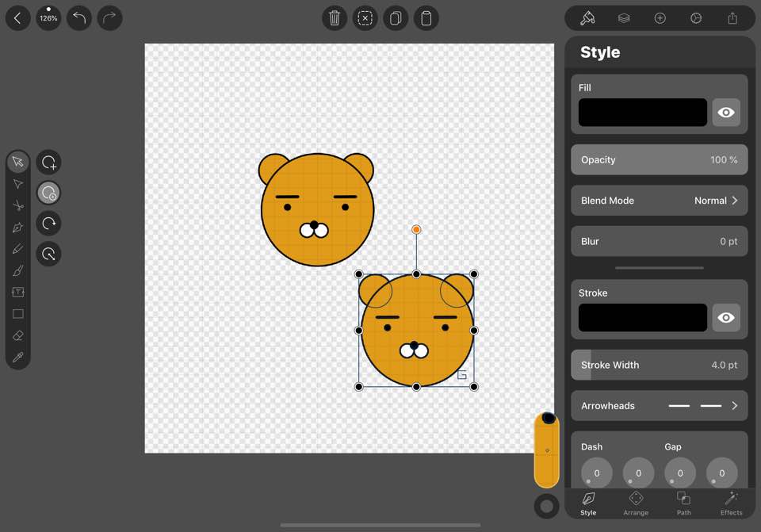This screenshot has height=532, width=761.
Task: Select the Direct Selection node tool
Action: click(x=18, y=184)
